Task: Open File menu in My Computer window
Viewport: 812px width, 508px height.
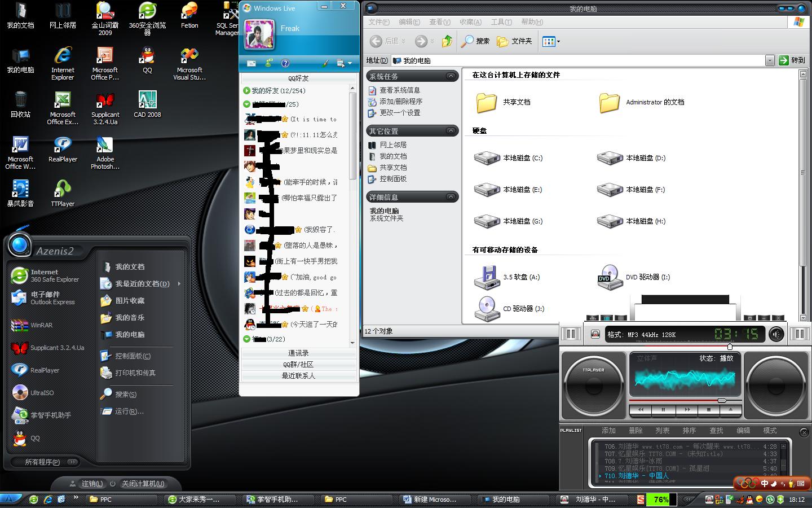Action: pos(379,22)
